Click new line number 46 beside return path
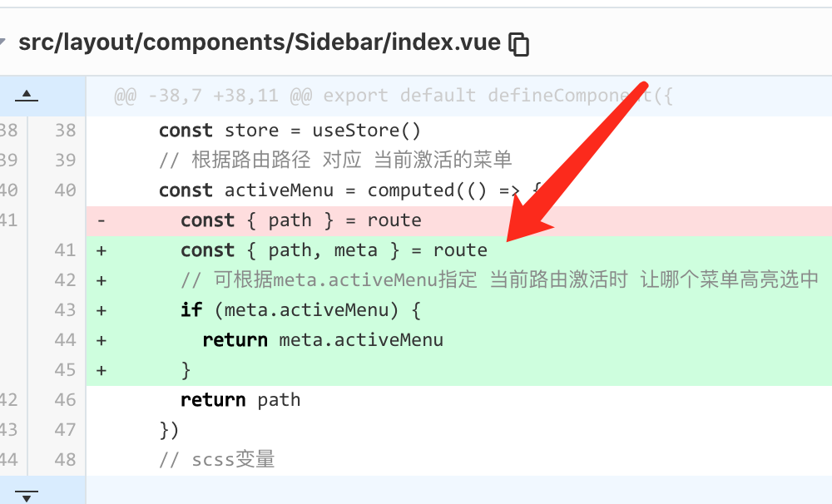 coord(65,400)
